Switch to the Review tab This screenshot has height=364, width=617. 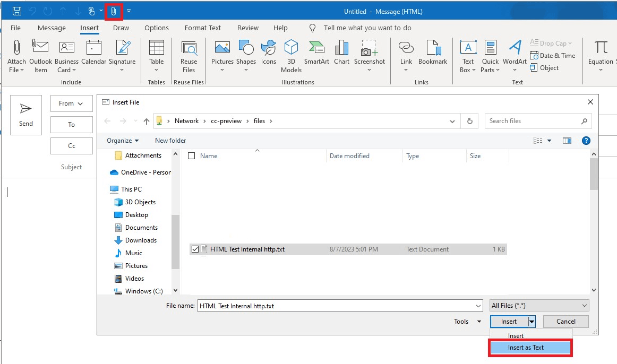(248, 28)
